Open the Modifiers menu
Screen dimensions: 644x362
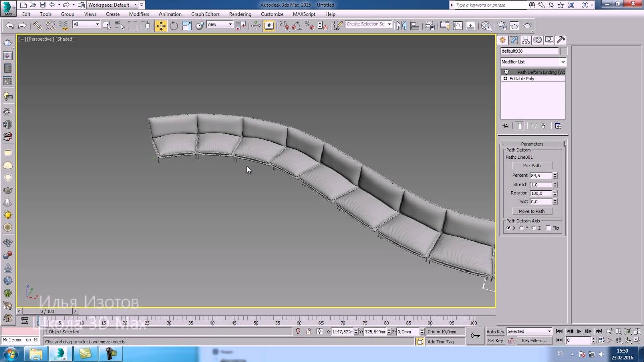[x=139, y=14]
